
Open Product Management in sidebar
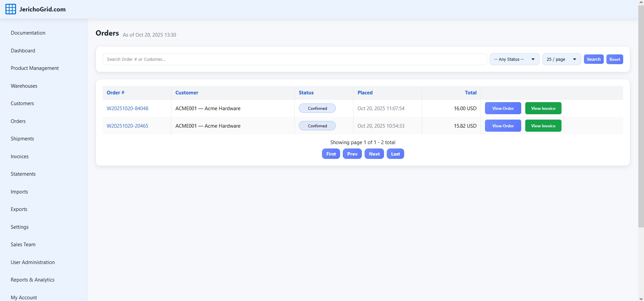(35, 68)
